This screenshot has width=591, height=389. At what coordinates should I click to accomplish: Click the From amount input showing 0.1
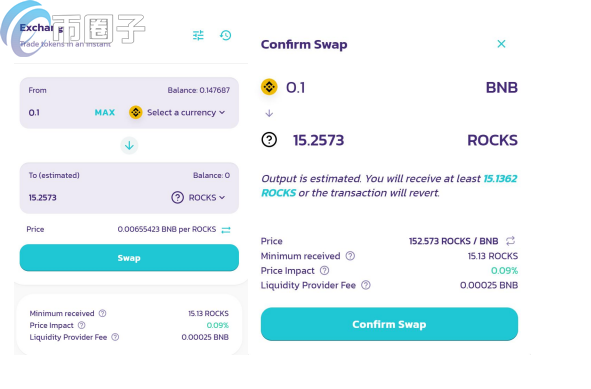click(57, 112)
